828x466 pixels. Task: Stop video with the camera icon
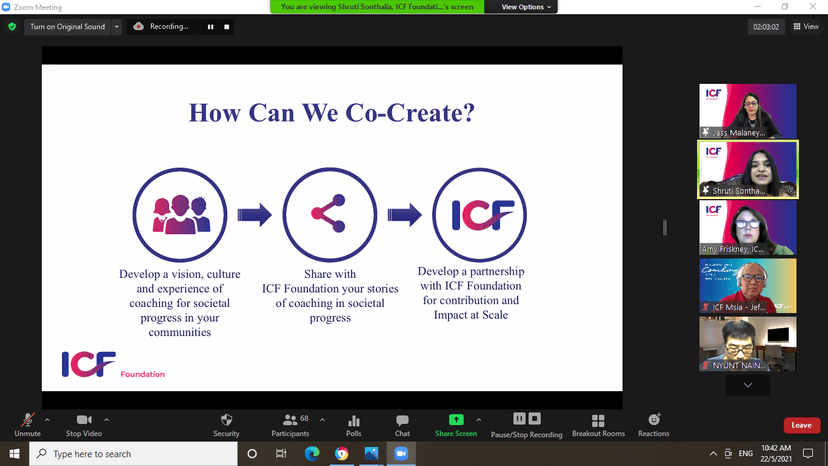coord(84,425)
